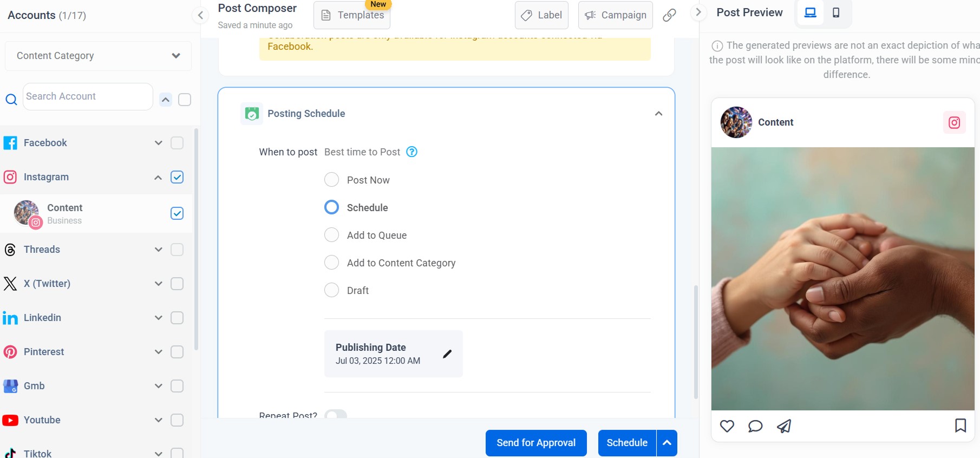Click the Tiktok logo icon
Viewport: 980px width, 458px height.
coord(10,453)
